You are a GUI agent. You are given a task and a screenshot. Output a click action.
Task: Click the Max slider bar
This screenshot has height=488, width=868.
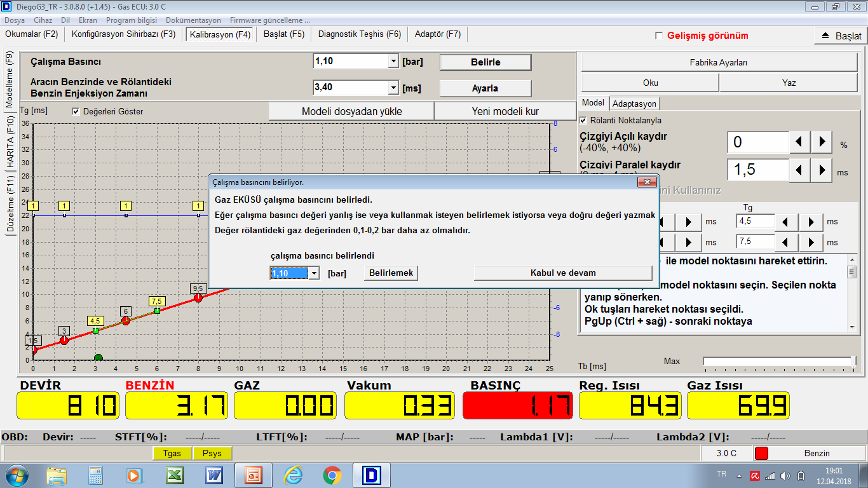click(x=780, y=361)
